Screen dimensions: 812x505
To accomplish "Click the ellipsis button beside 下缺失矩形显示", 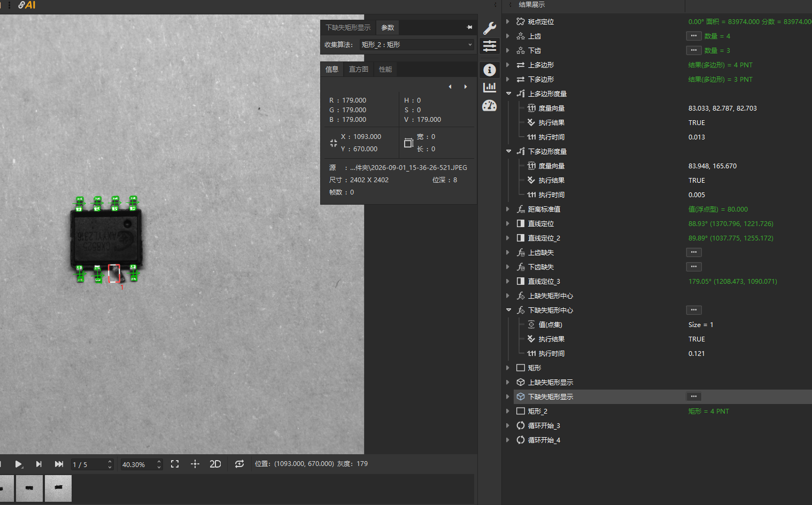I will click(x=694, y=397).
